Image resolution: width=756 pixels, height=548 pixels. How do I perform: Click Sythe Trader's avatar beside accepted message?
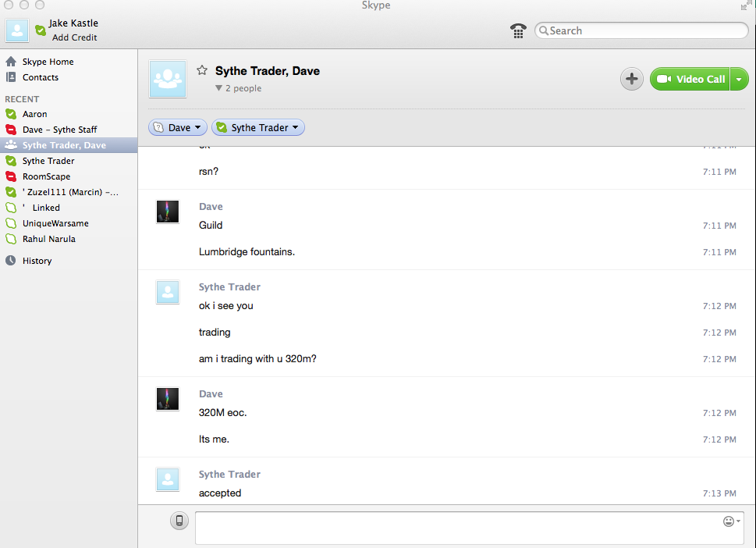pyautogui.click(x=168, y=479)
